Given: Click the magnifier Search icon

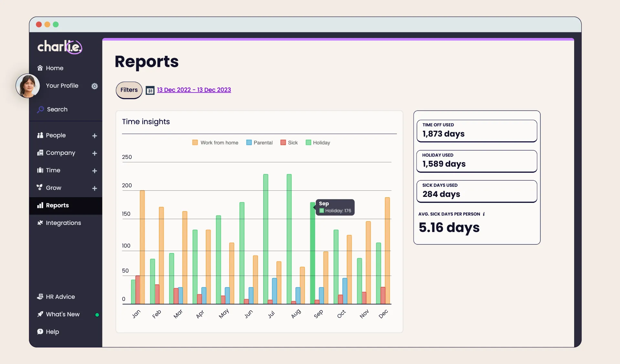Looking at the screenshot, I should [x=40, y=109].
